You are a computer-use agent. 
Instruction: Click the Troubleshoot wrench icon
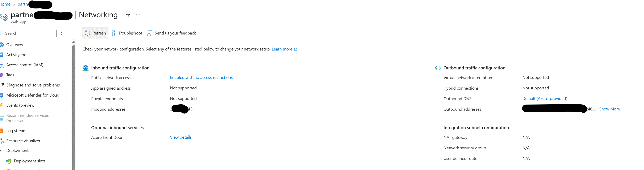(113, 33)
